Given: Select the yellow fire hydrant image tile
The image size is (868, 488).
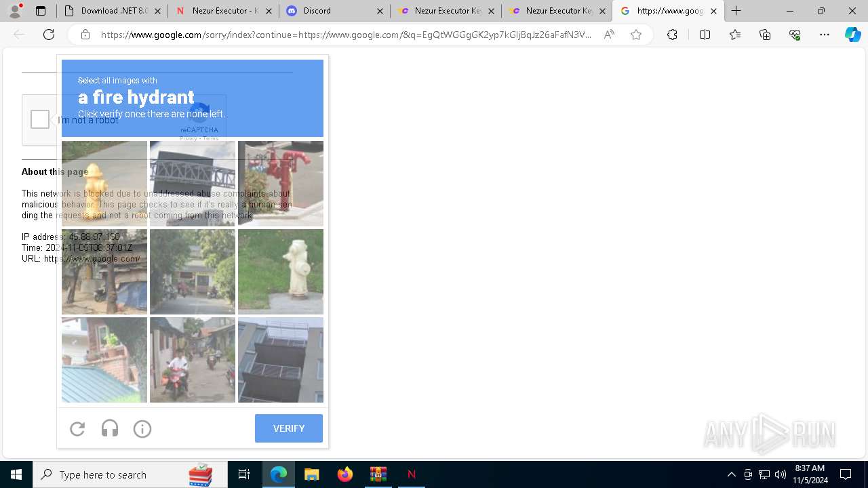Looking at the screenshot, I should tap(104, 184).
